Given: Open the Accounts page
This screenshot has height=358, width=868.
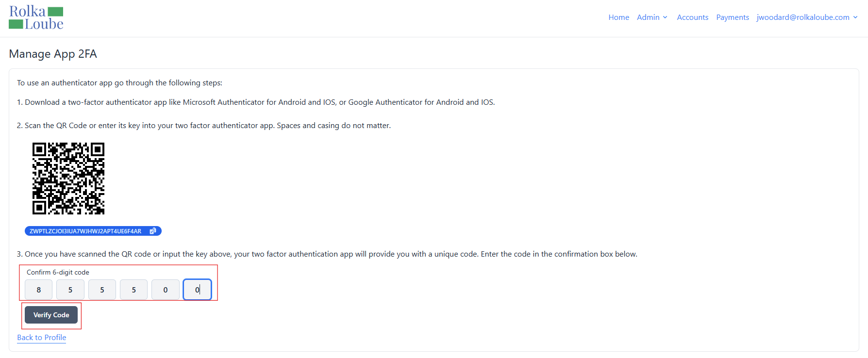Looking at the screenshot, I should 692,17.
